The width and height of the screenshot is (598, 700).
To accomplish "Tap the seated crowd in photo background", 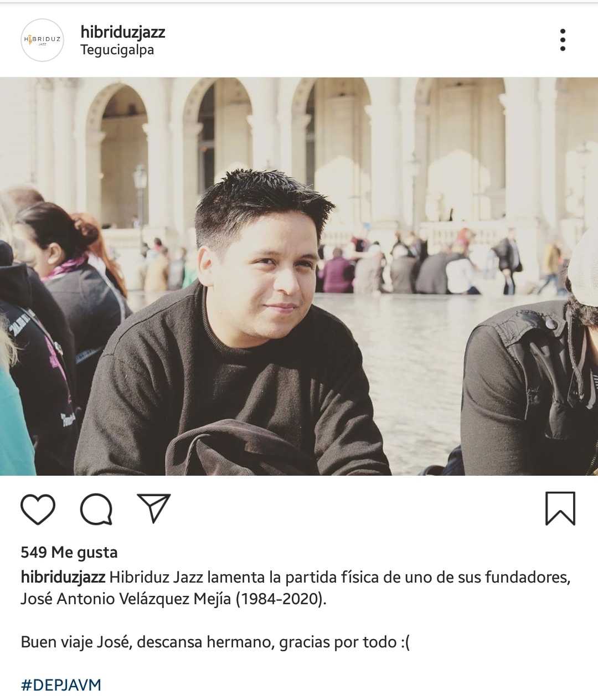I will (x=399, y=269).
